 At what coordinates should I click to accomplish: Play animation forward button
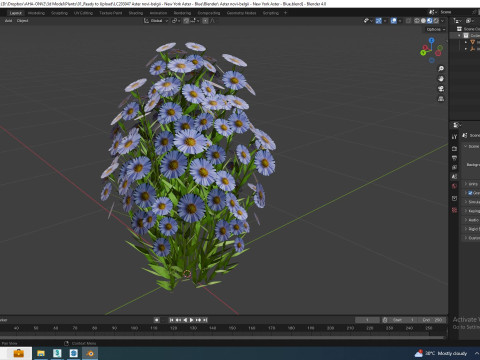[192, 320]
